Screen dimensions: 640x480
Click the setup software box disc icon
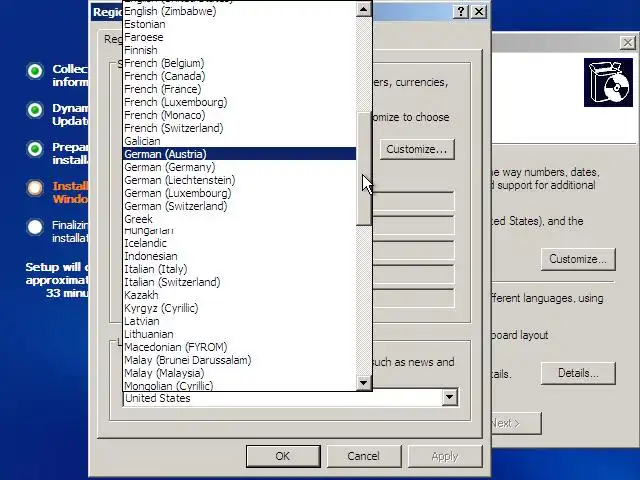point(608,82)
